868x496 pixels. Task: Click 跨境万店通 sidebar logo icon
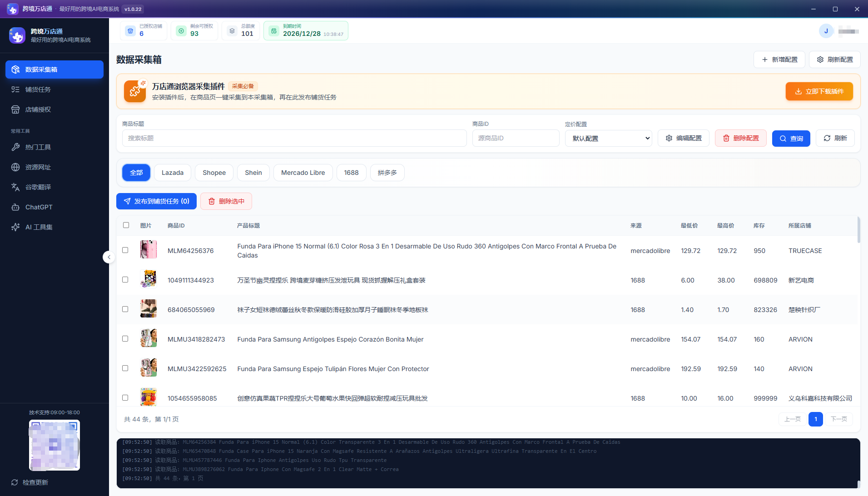pos(17,35)
